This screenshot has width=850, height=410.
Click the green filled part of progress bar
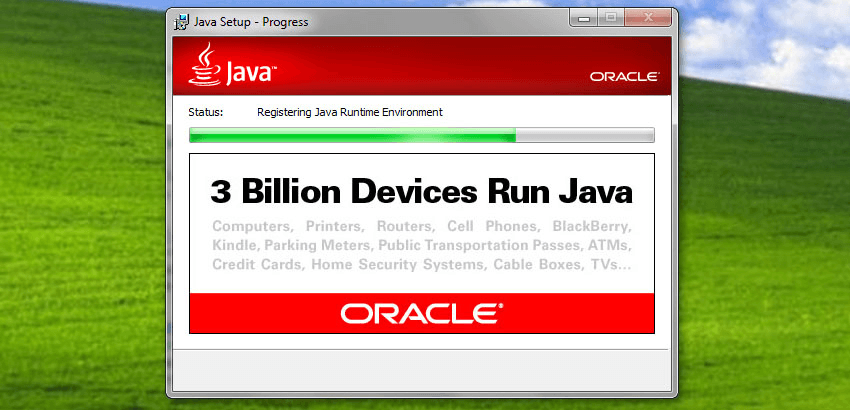pos(350,135)
